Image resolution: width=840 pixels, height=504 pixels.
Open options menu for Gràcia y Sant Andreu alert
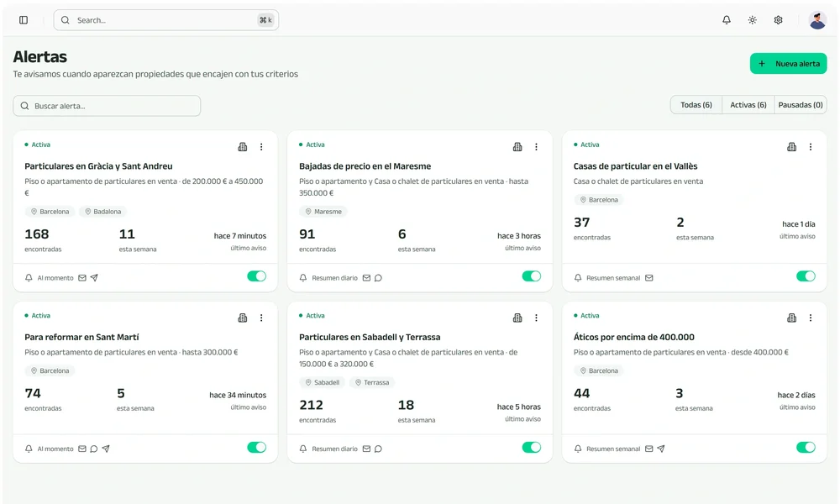[261, 147]
